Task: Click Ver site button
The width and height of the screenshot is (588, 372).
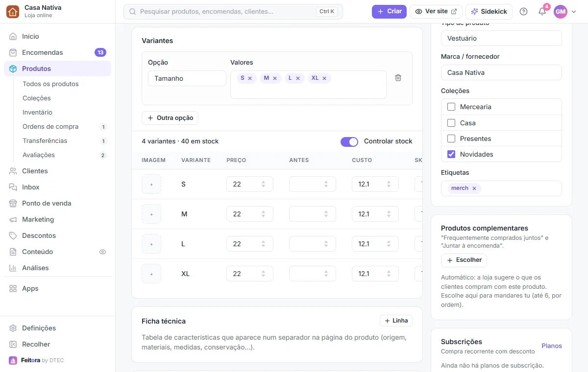Action: click(x=436, y=12)
